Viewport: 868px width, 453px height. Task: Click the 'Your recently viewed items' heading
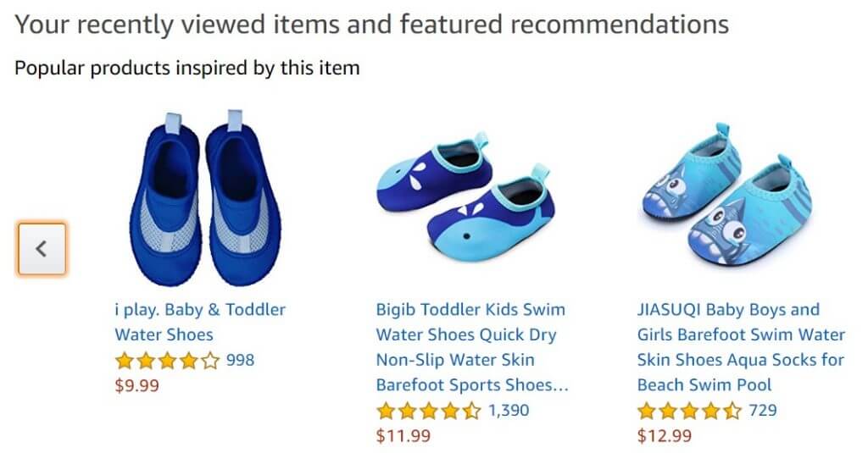click(x=371, y=24)
